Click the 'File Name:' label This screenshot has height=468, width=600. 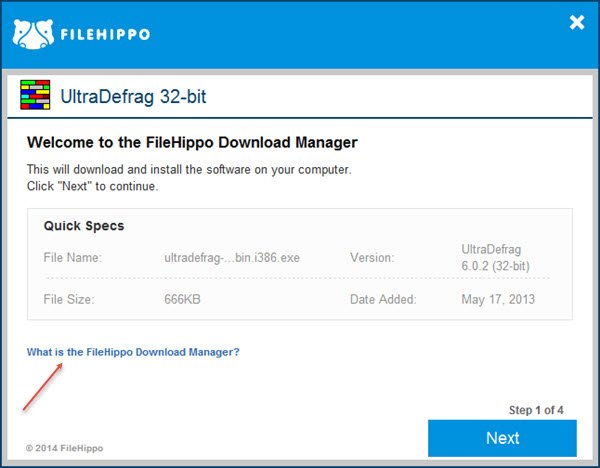point(73,258)
